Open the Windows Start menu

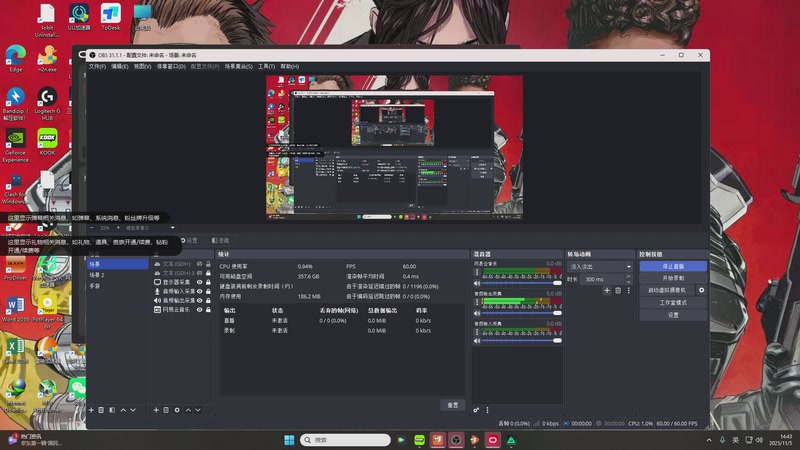[289, 440]
